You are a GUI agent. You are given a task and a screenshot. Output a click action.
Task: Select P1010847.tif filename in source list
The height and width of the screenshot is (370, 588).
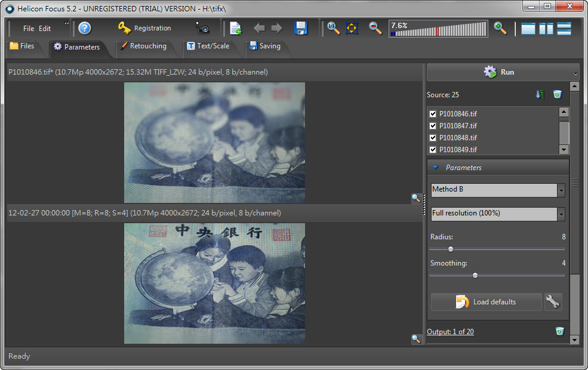tap(458, 126)
